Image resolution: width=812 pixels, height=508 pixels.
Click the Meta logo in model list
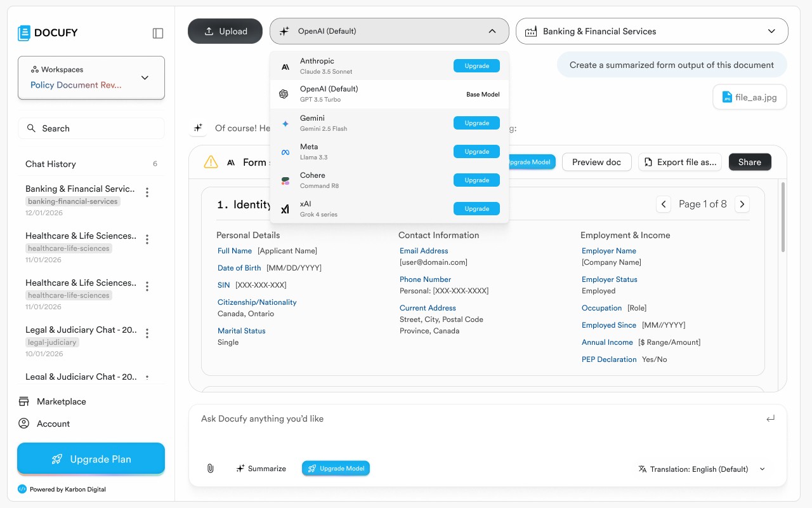tap(285, 152)
